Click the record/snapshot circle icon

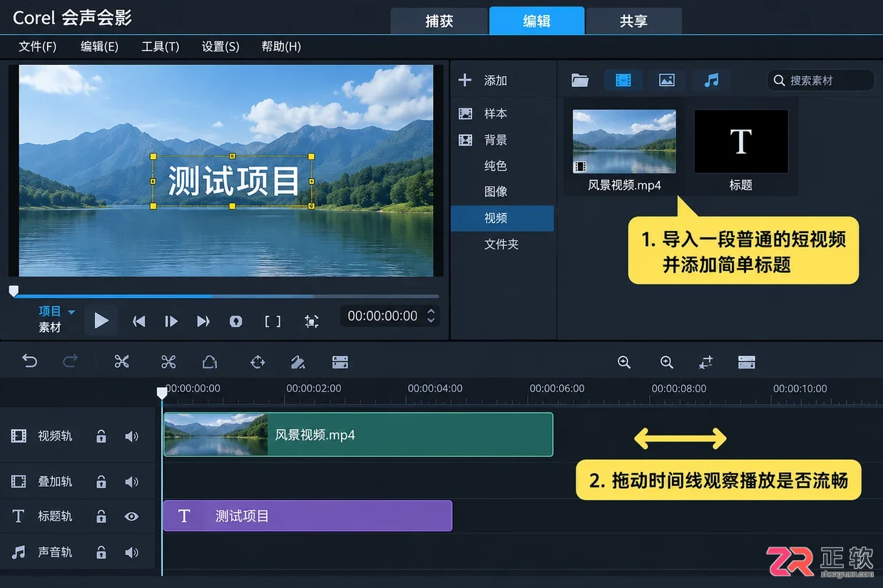click(x=235, y=321)
